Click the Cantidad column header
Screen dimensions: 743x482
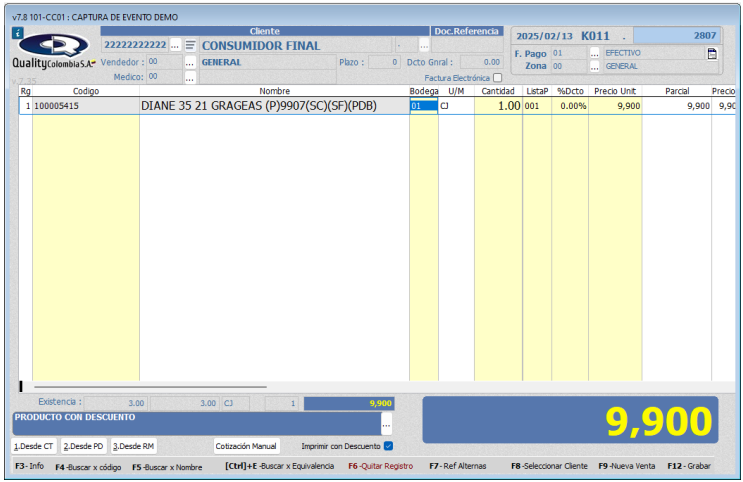point(498,91)
